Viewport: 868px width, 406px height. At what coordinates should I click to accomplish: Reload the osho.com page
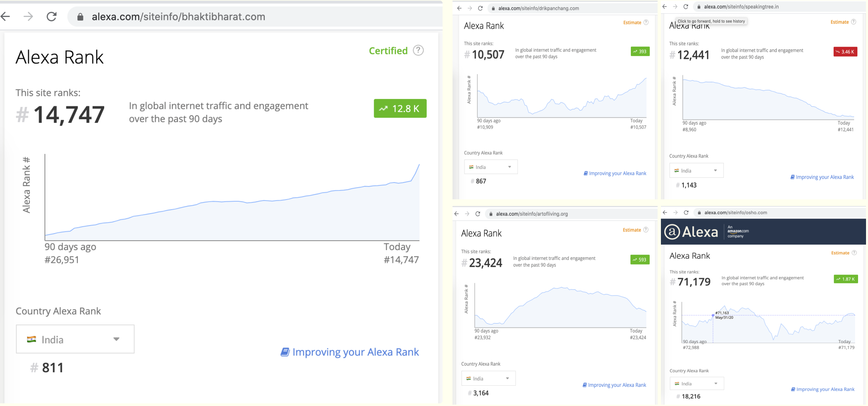(686, 213)
